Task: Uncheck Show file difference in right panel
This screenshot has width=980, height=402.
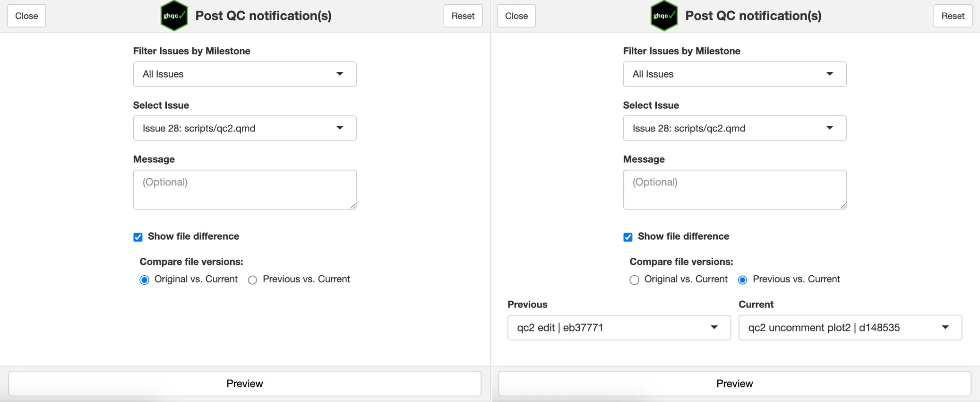Action: pyautogui.click(x=628, y=237)
